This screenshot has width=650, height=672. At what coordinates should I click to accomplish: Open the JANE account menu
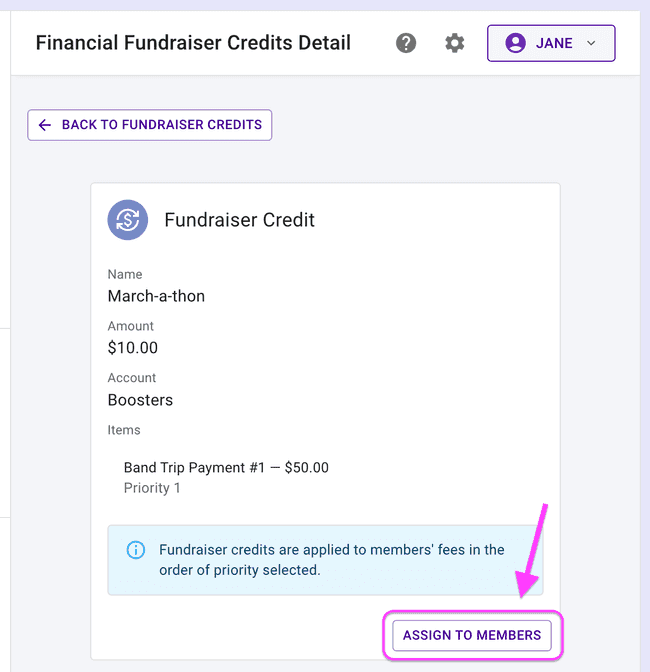(x=551, y=43)
